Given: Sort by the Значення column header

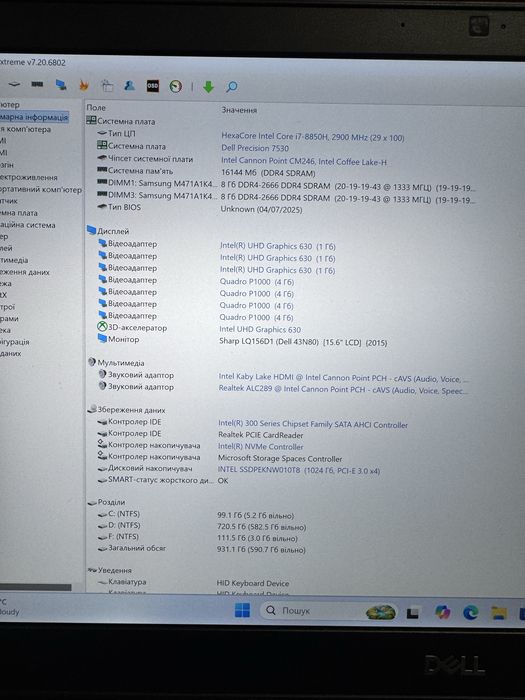Looking at the screenshot, I should [x=239, y=110].
